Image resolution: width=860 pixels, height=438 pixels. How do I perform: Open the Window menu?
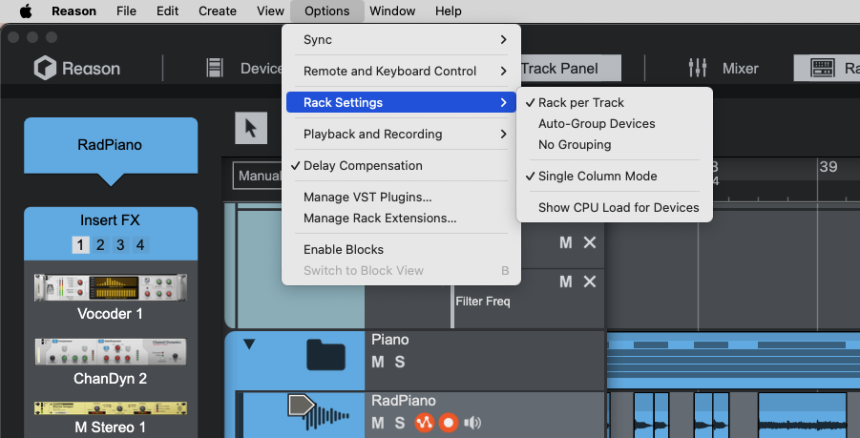pos(392,11)
